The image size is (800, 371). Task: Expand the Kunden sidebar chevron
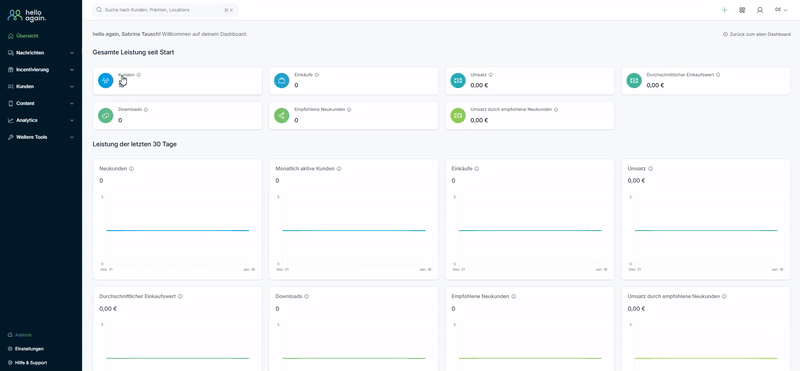[72, 87]
